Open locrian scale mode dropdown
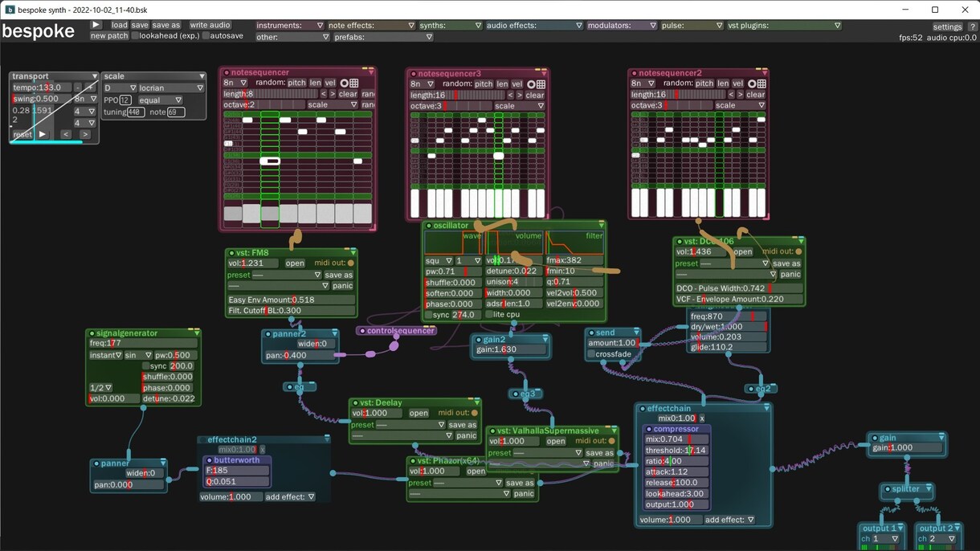 click(170, 88)
